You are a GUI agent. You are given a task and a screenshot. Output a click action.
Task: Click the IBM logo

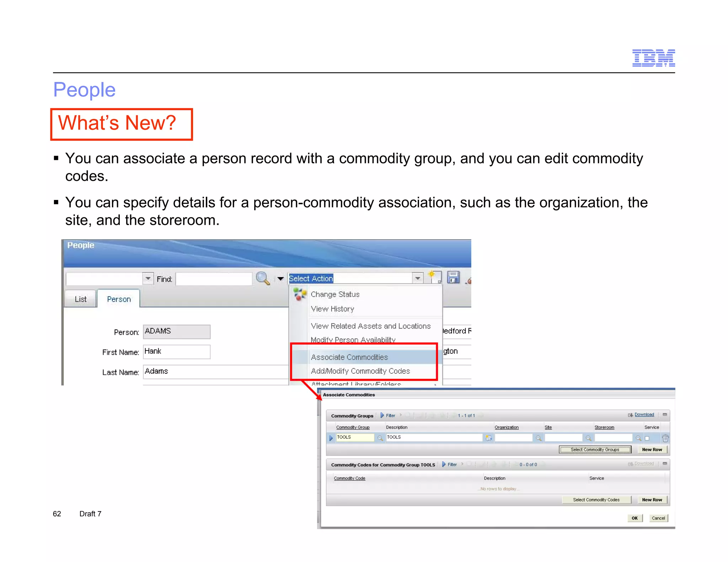653,58
